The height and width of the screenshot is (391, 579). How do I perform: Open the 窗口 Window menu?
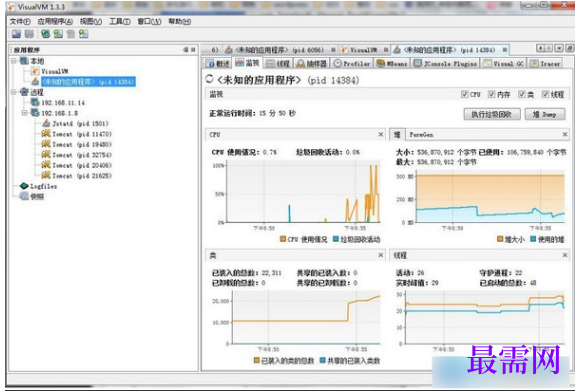pos(150,21)
